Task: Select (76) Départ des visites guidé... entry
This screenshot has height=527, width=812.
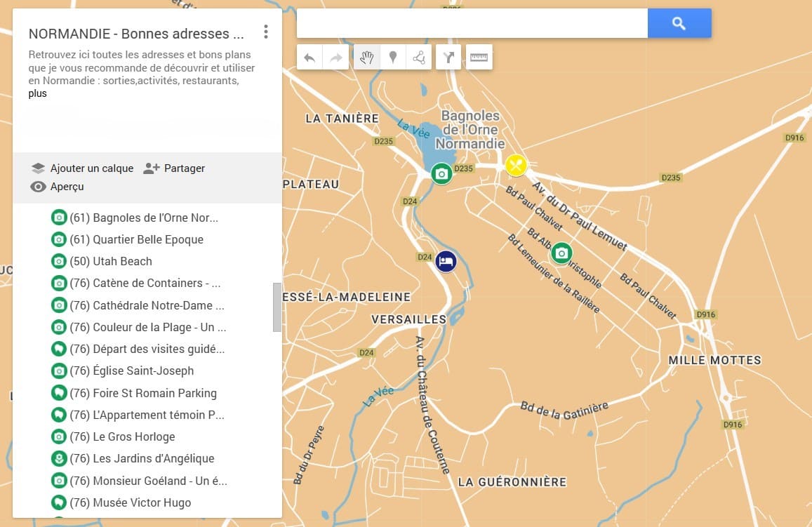Action: (147, 349)
